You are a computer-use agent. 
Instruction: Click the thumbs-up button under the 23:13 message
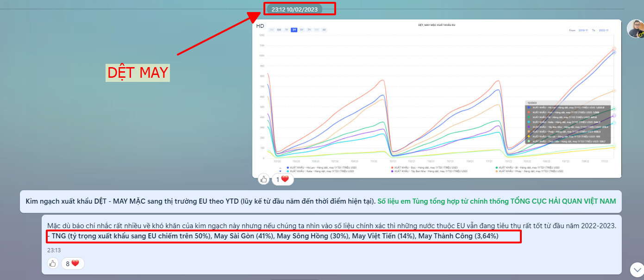click(53, 263)
